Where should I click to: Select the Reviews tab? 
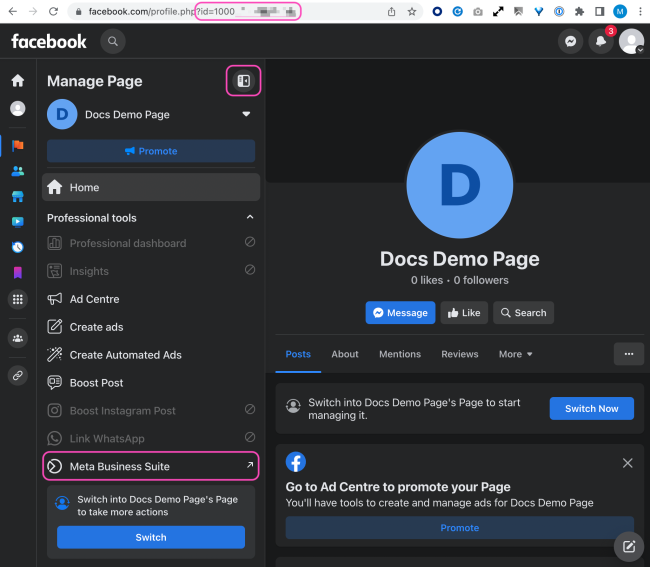pos(460,354)
